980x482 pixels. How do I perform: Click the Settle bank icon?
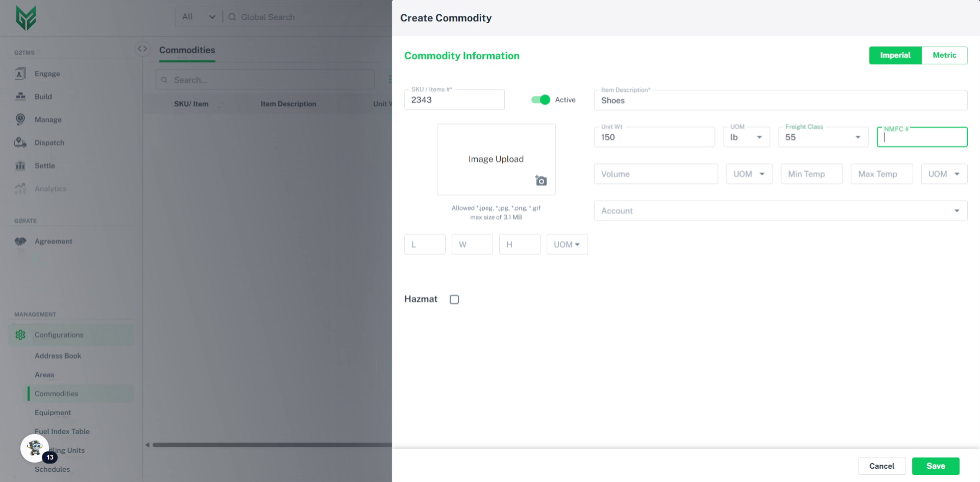pyautogui.click(x=20, y=165)
